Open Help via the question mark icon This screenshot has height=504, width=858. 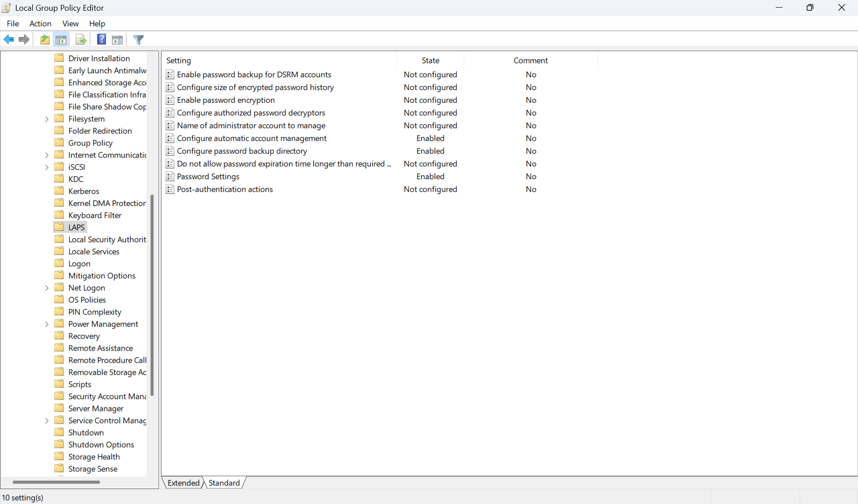tap(101, 39)
